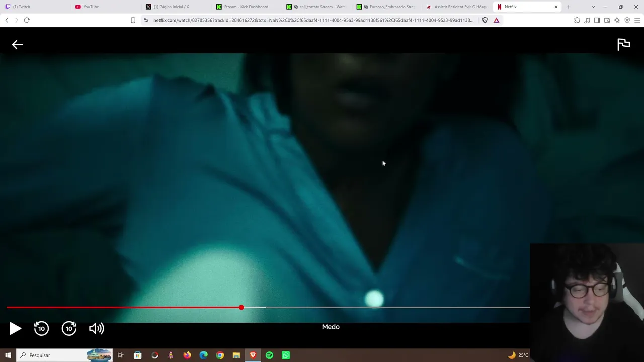Image resolution: width=644 pixels, height=362 pixels.
Task: Play the paused Netflix video
Action: [x=15, y=329]
